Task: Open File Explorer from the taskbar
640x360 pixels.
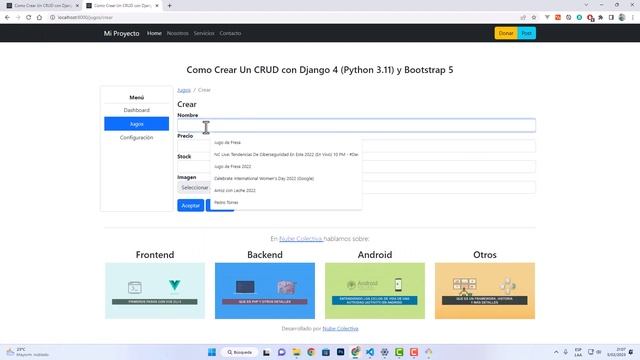Action: 296,352
